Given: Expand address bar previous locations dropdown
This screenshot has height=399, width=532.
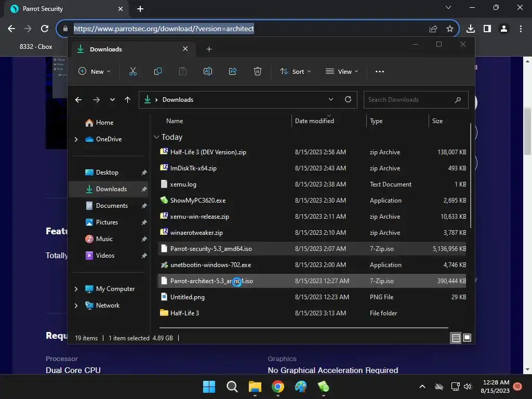Looking at the screenshot, I should pyautogui.click(x=331, y=99).
